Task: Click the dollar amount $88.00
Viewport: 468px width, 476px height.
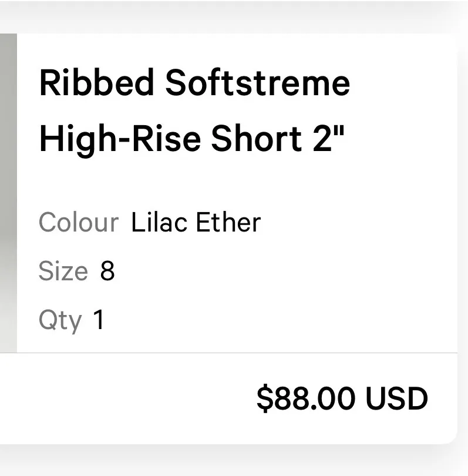Action: pos(306,398)
